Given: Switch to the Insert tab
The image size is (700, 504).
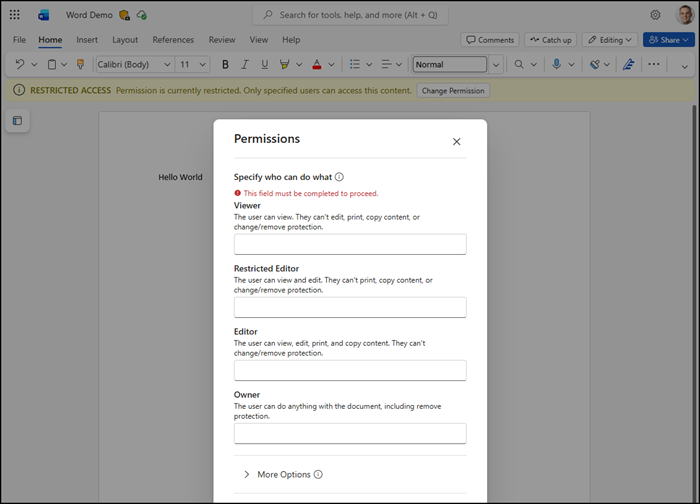Looking at the screenshot, I should [87, 40].
